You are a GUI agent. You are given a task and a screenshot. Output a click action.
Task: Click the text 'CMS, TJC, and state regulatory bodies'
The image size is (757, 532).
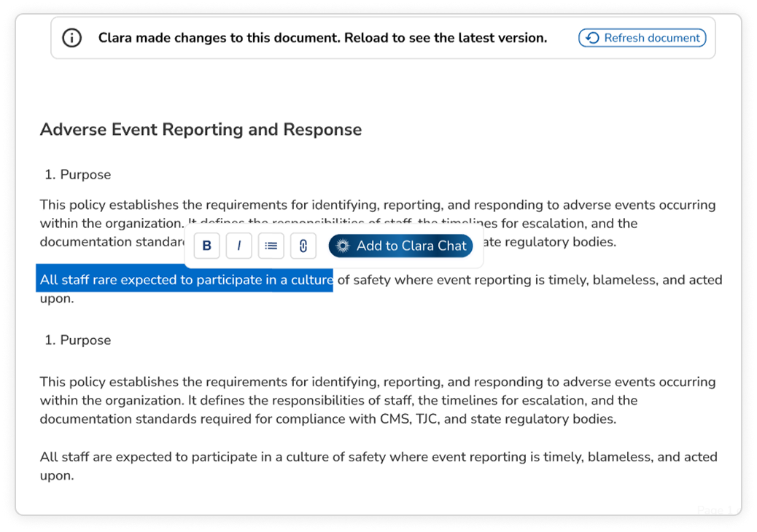pos(498,418)
